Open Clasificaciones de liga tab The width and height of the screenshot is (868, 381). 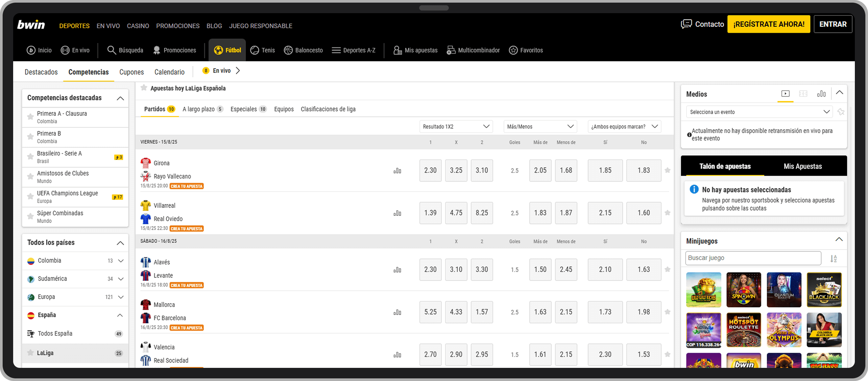[328, 109]
